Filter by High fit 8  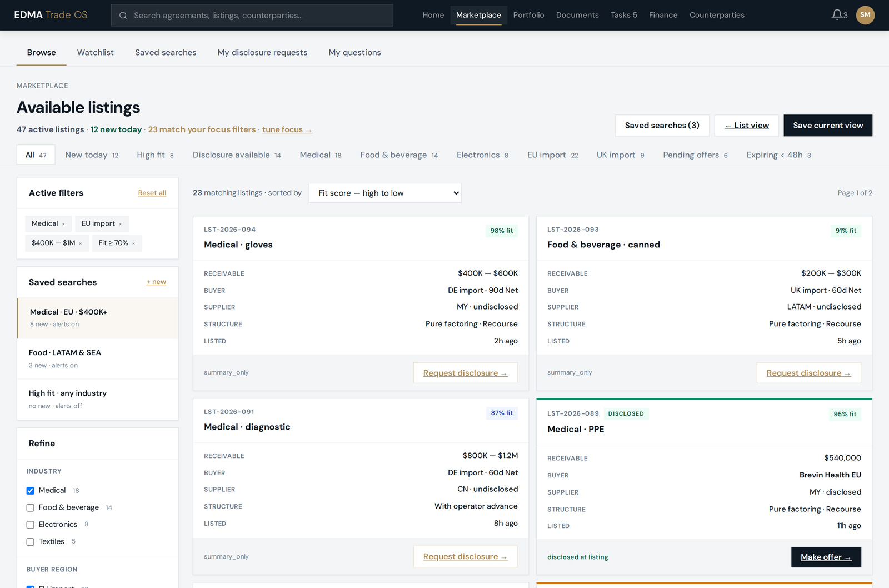[x=155, y=155]
